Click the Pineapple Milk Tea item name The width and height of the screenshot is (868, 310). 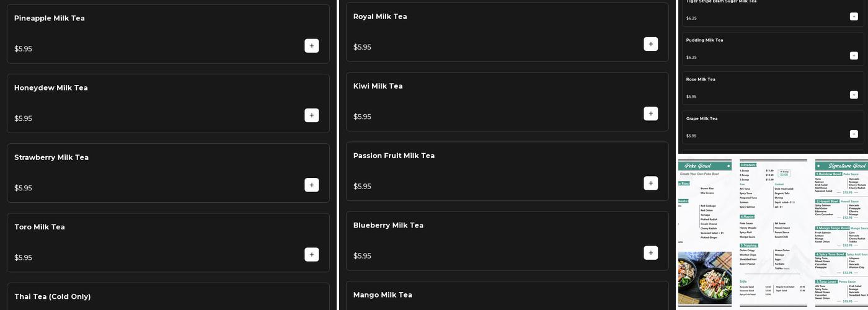[x=50, y=19]
